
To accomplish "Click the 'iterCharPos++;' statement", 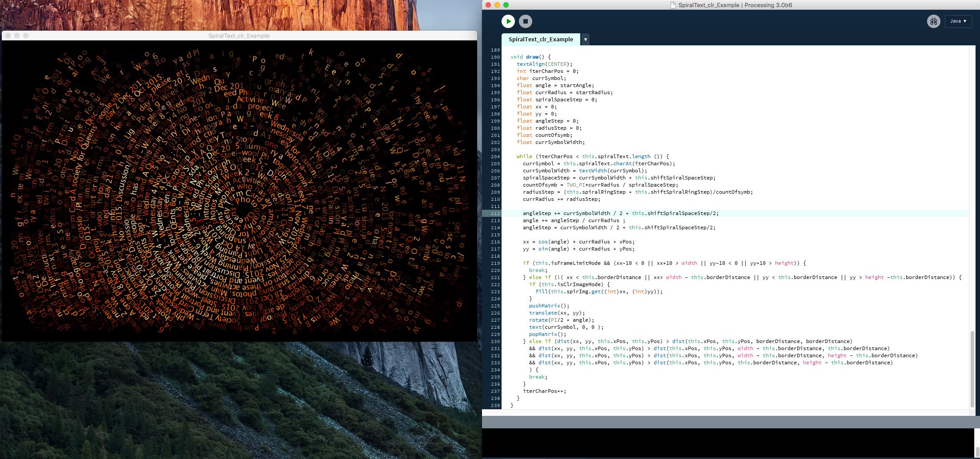I will pyautogui.click(x=544, y=391).
